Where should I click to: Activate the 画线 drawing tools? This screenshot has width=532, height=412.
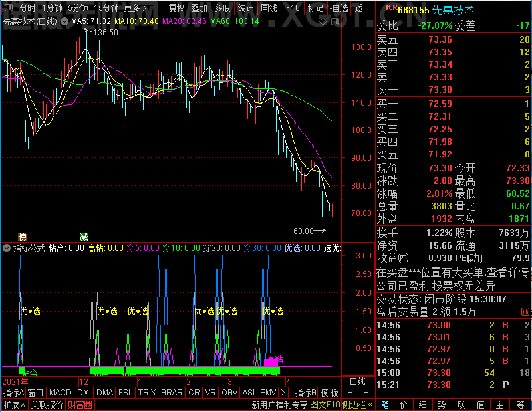pyautogui.click(x=269, y=8)
